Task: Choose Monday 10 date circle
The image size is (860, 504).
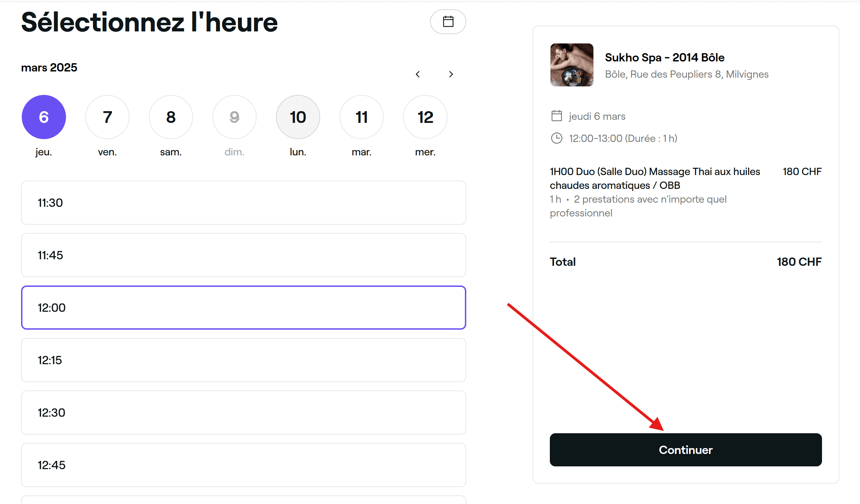Action: coord(298,117)
